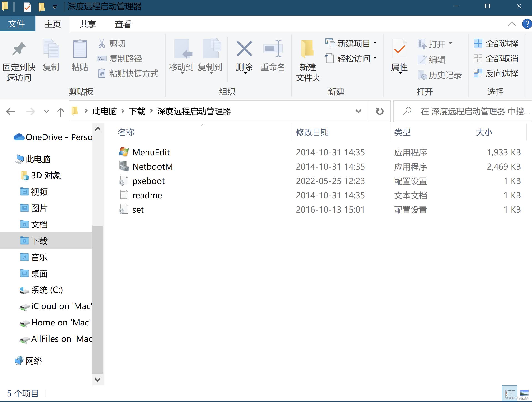Open the address bar history dropdown
The width and height of the screenshot is (532, 402).
tap(358, 111)
